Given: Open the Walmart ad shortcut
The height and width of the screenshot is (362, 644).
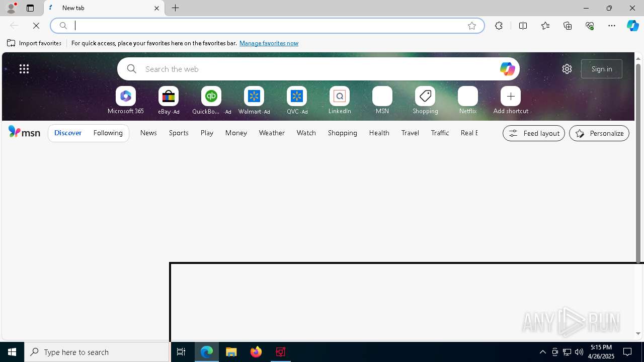Looking at the screenshot, I should point(254,101).
